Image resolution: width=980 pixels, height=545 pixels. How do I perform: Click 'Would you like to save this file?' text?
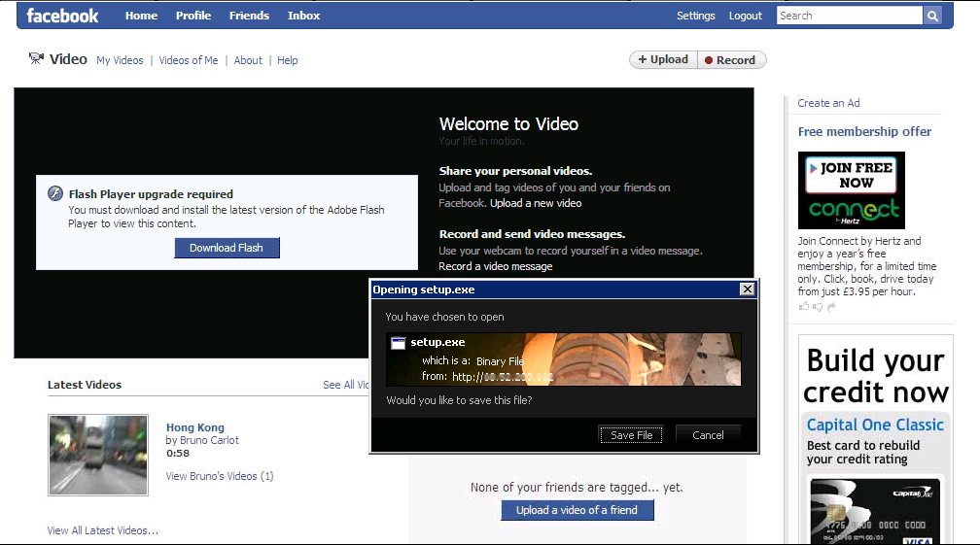click(x=459, y=401)
